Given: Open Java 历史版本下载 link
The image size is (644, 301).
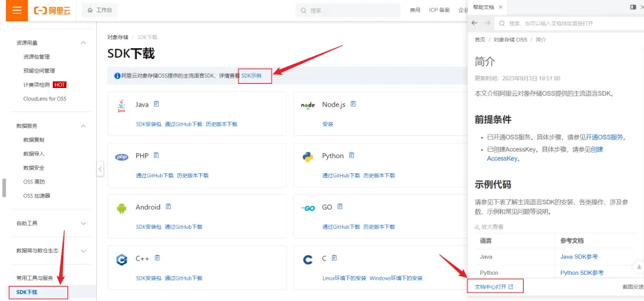Looking at the screenshot, I should pyautogui.click(x=221, y=124).
